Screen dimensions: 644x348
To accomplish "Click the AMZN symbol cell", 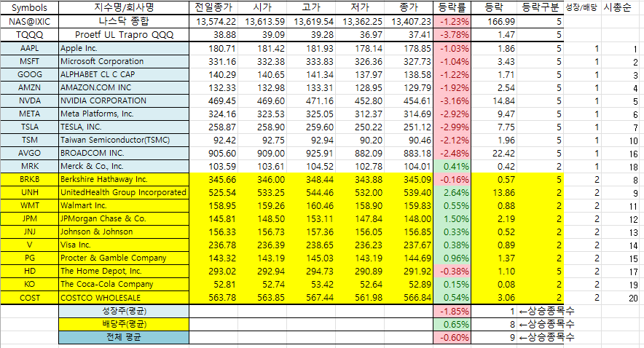I will click(30, 88).
